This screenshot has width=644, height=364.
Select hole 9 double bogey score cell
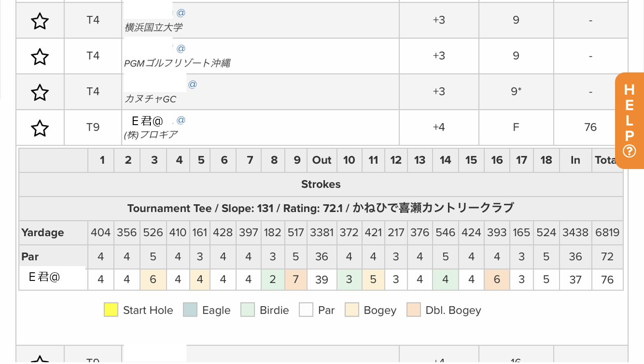click(x=296, y=280)
